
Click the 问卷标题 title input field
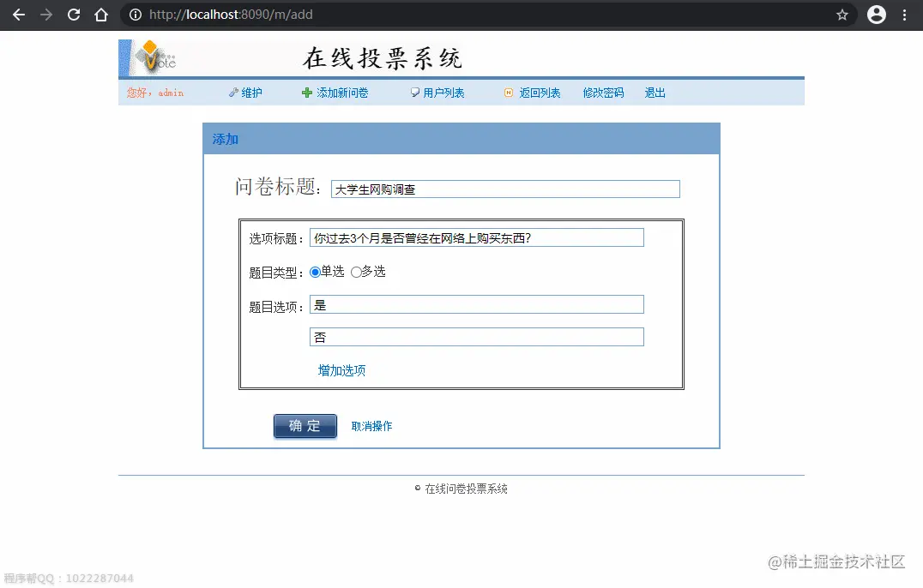[504, 189]
